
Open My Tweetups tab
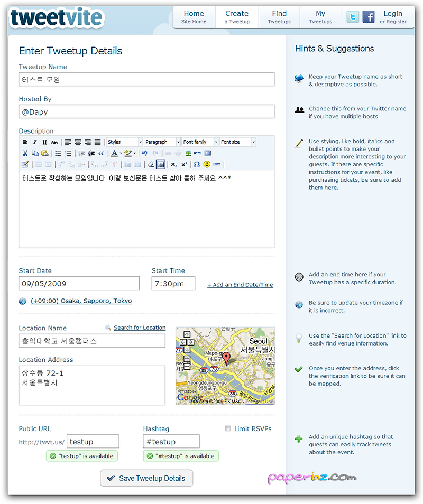320,17
